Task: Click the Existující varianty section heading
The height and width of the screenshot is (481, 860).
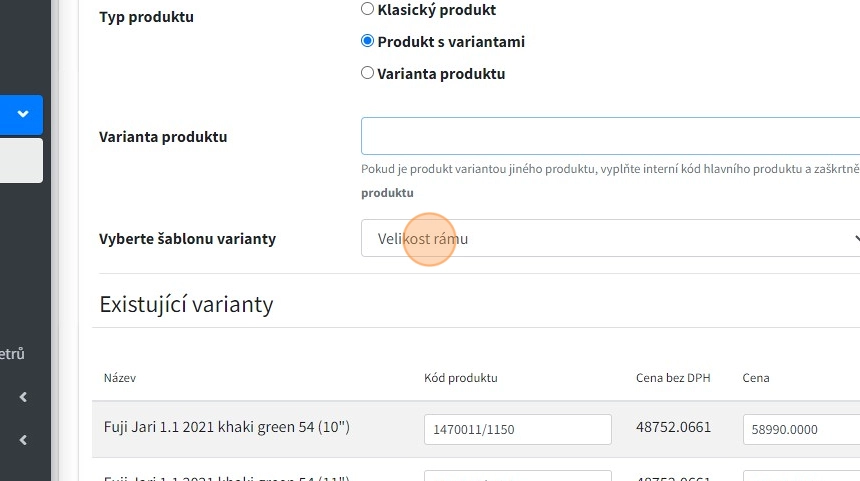Action: 186,304
